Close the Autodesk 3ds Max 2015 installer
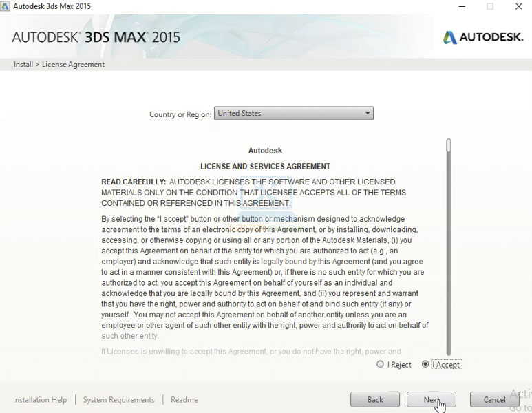The width and height of the screenshot is (532, 413). pos(519,6)
